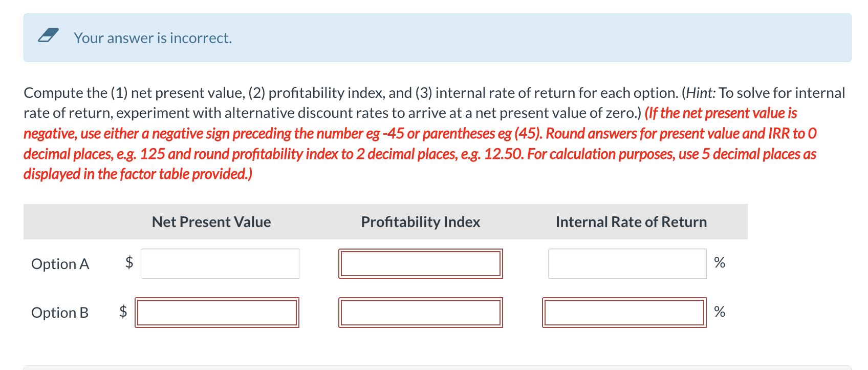Screen dimensions: 868x370
Task: Click the percent sign after Option B's IRR
Action: (x=720, y=312)
